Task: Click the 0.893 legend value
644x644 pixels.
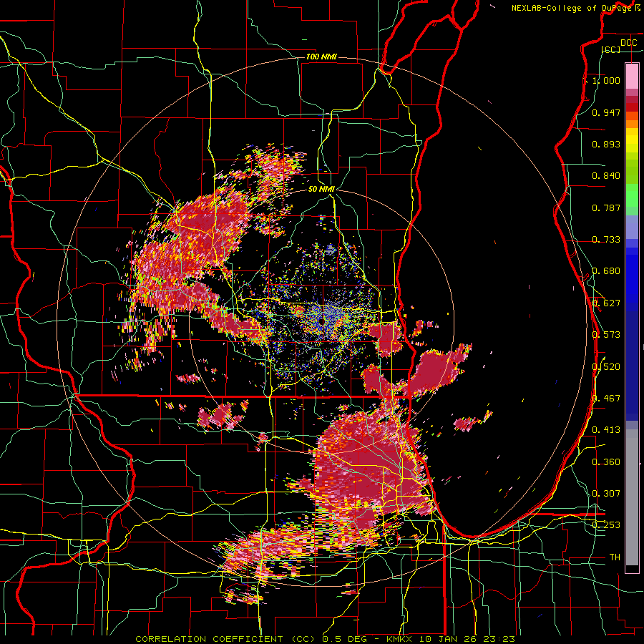Action: click(606, 144)
